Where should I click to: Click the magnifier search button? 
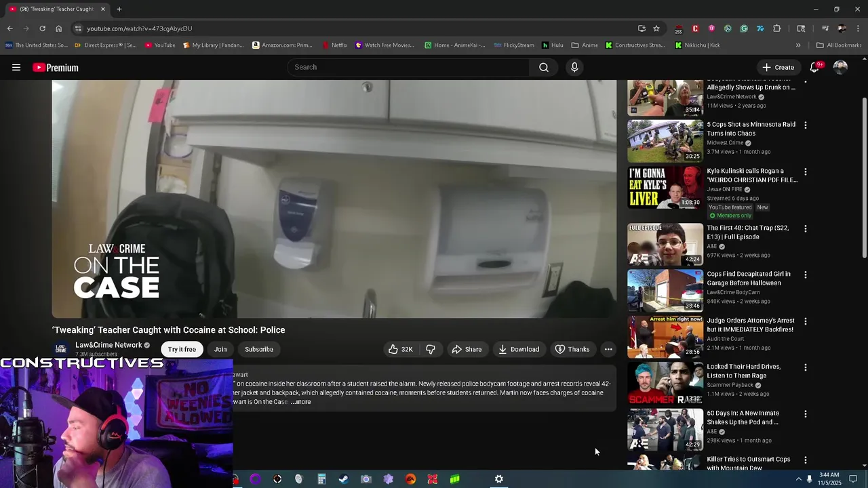[x=544, y=67]
